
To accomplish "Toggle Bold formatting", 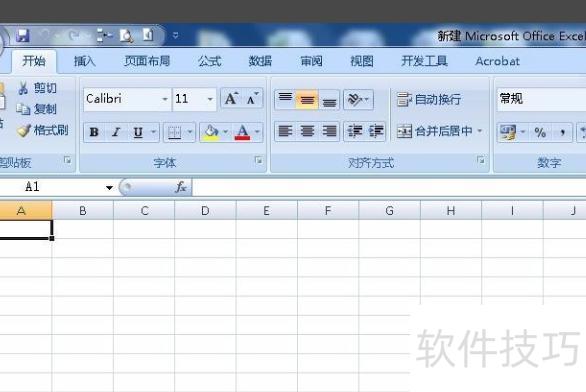I will pos(94,132).
